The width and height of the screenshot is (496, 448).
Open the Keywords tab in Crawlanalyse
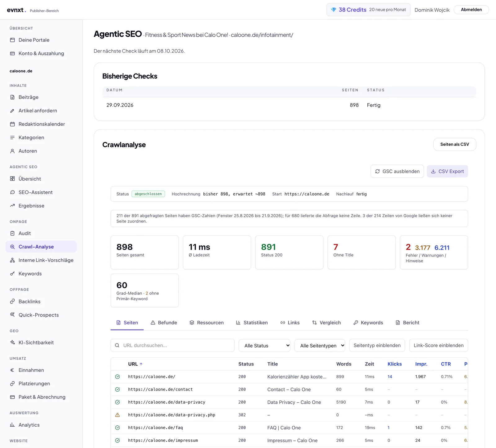tap(368, 323)
